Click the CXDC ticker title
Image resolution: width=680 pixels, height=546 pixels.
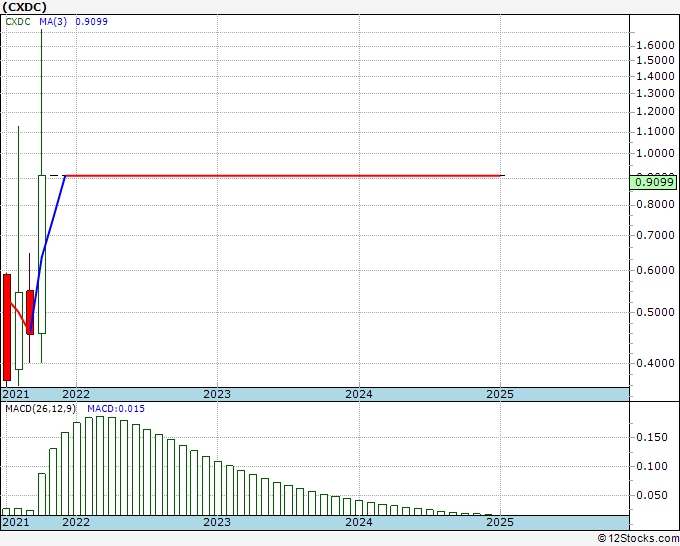pos(24,7)
